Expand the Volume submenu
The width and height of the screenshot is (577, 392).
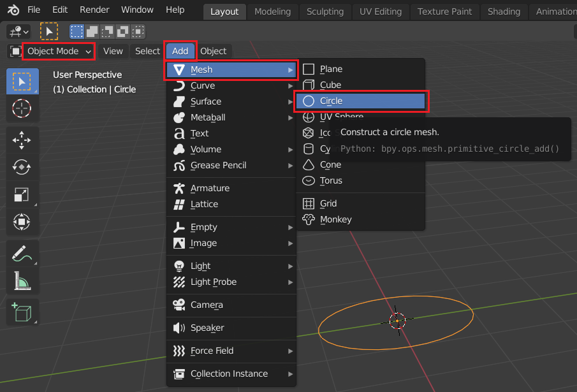[x=231, y=149]
